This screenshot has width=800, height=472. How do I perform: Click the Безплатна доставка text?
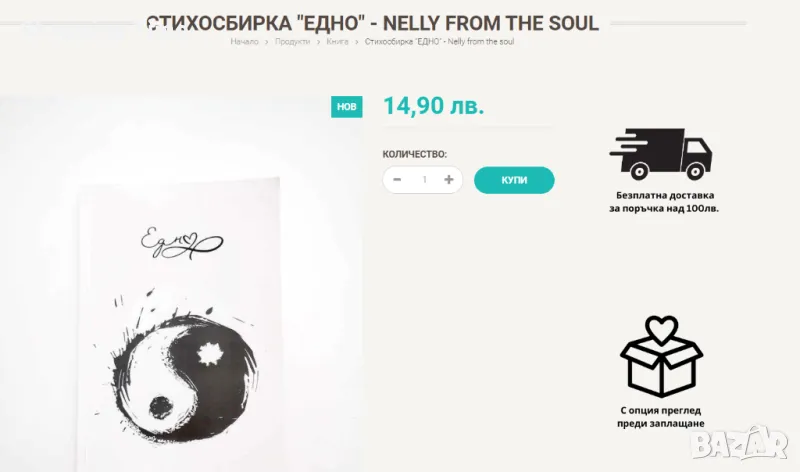[661, 202]
